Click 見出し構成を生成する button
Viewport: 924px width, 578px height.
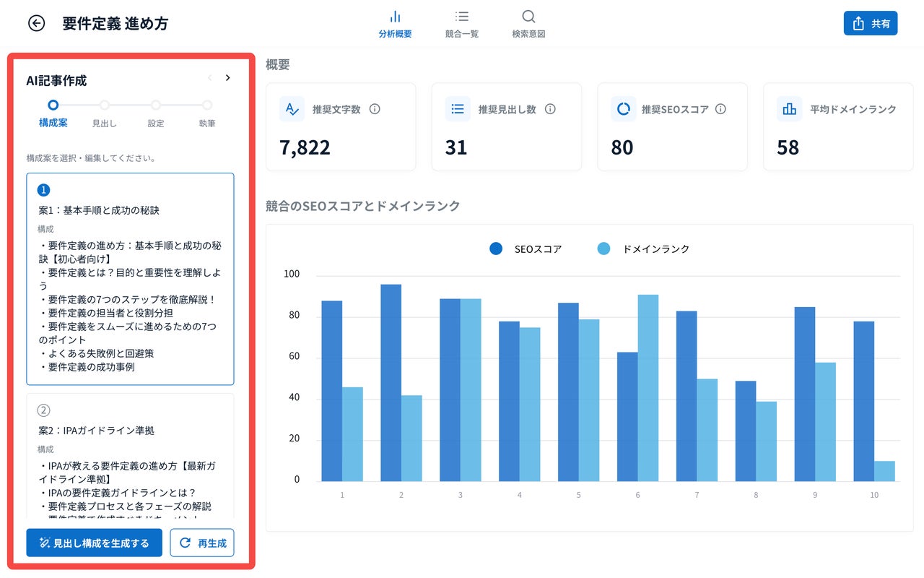point(94,543)
